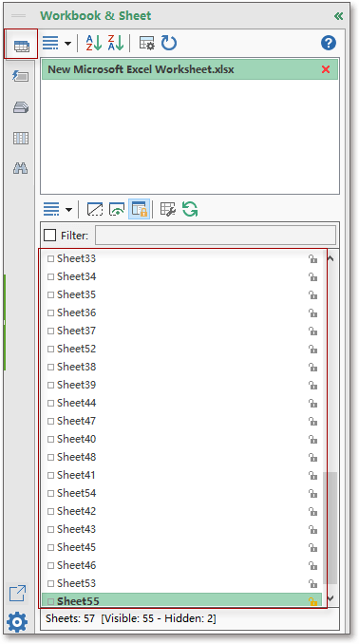359x644 pixels.
Task: Sort workbooks in descending Z-A order
Action: coord(116,43)
